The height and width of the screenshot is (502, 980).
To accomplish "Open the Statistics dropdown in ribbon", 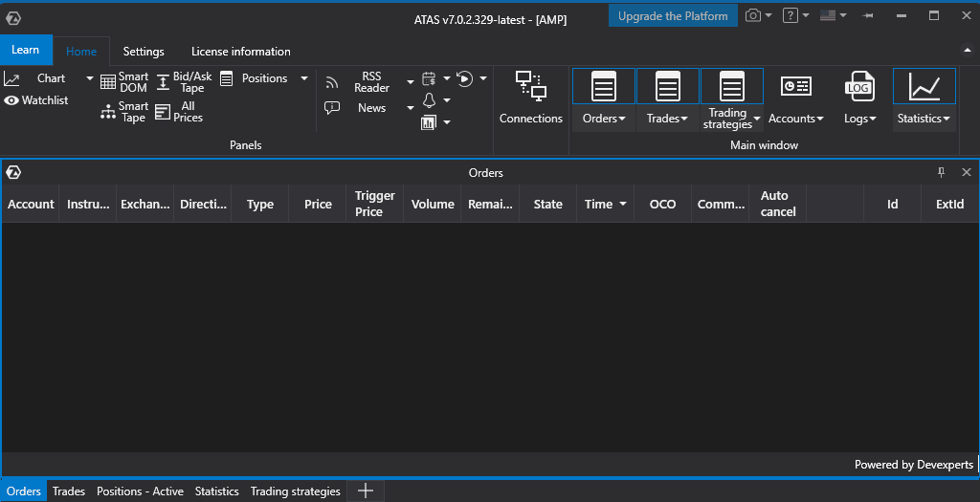I will 924,118.
